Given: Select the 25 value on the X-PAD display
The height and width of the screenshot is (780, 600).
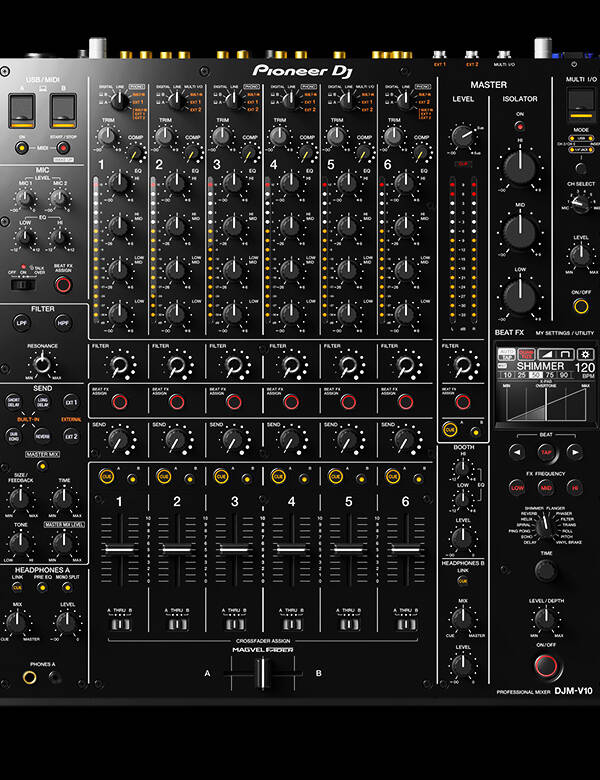Looking at the screenshot, I should tap(521, 375).
